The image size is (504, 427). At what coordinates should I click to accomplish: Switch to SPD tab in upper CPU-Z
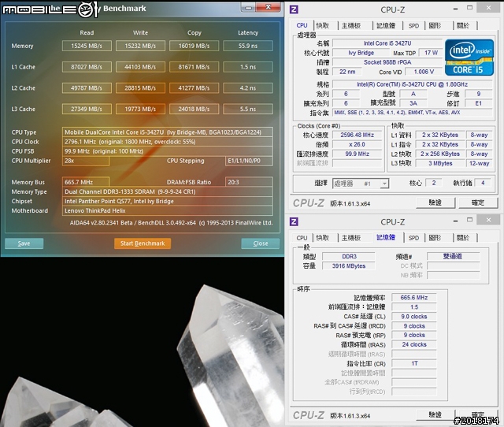coord(413,26)
